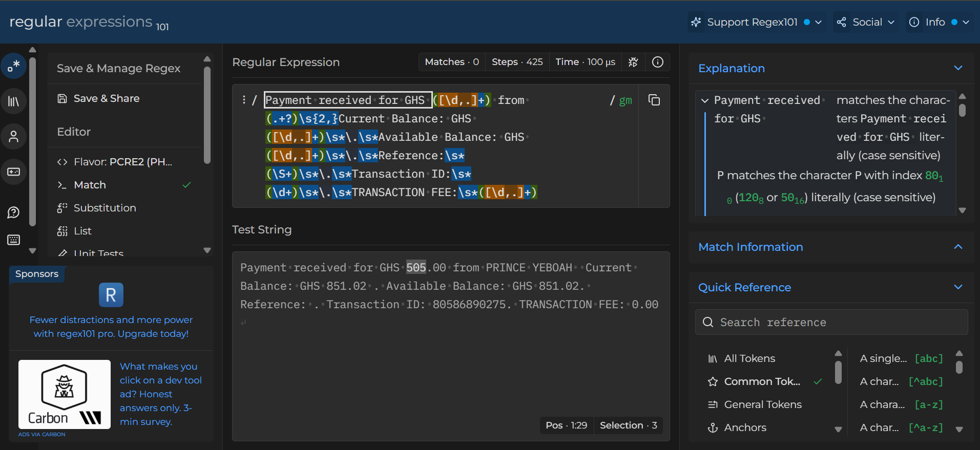Viewport: 980px width, 450px height.
Task: Launch the regex debugger bug icon
Action: point(633,62)
